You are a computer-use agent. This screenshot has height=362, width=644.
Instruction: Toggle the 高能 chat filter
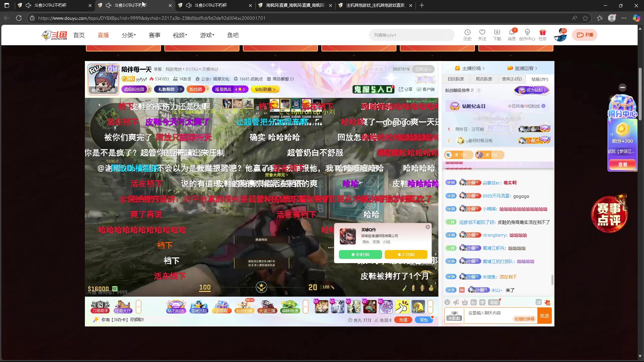pos(494,302)
